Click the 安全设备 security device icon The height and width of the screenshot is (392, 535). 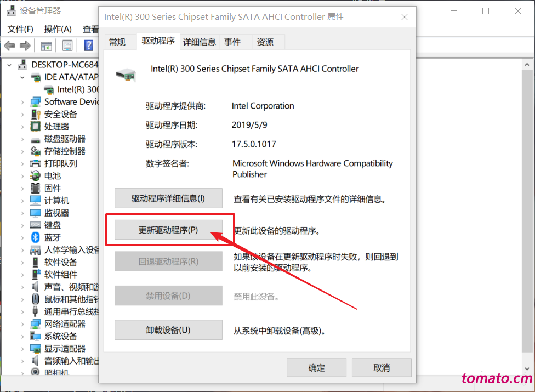click(36, 114)
